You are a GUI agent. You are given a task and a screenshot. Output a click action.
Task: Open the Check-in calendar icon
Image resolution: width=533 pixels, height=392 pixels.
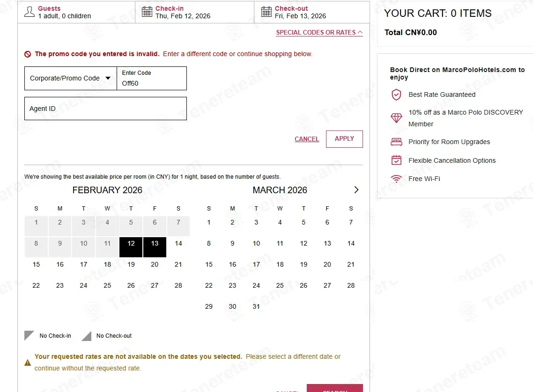[147, 12]
